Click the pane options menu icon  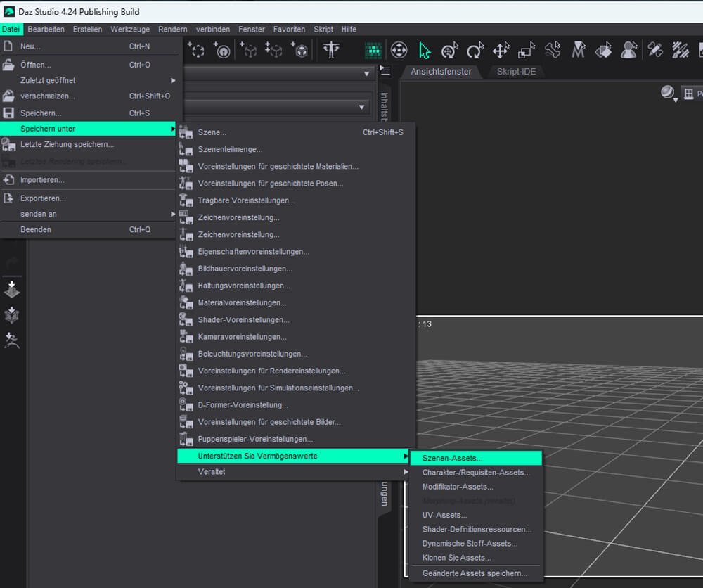click(x=385, y=70)
